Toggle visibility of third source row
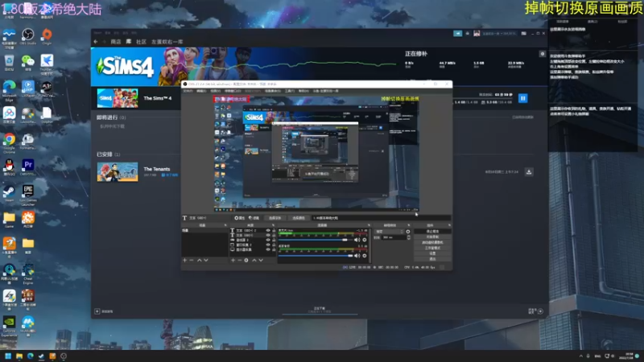 pos(268,240)
